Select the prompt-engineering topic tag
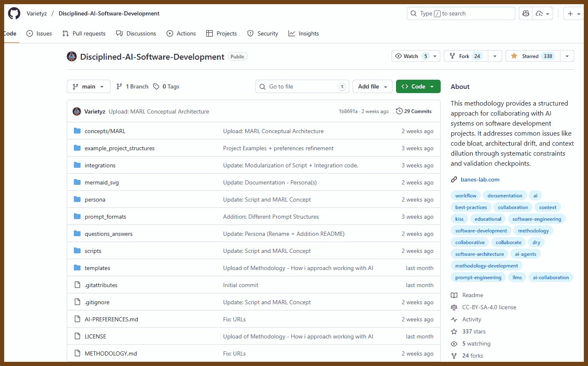The image size is (588, 366). click(478, 278)
